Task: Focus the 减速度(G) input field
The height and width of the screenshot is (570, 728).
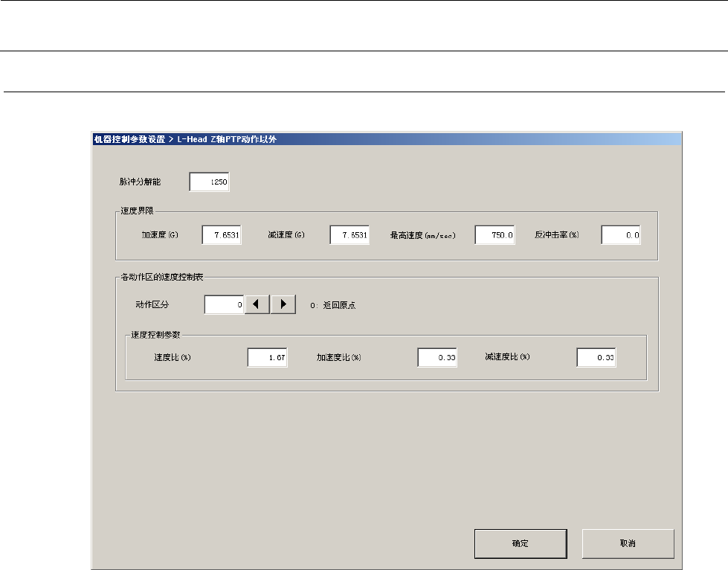Action: [x=349, y=235]
